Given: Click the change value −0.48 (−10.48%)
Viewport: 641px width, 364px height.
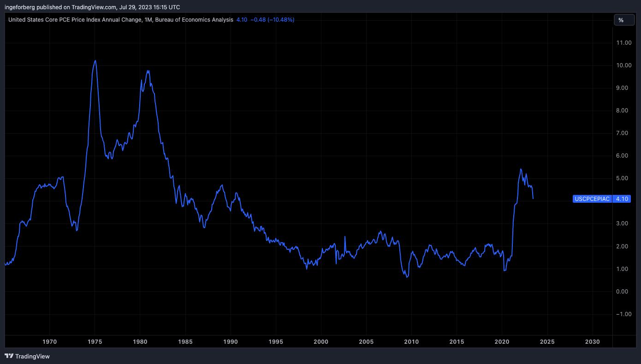Looking at the screenshot, I should [273, 20].
